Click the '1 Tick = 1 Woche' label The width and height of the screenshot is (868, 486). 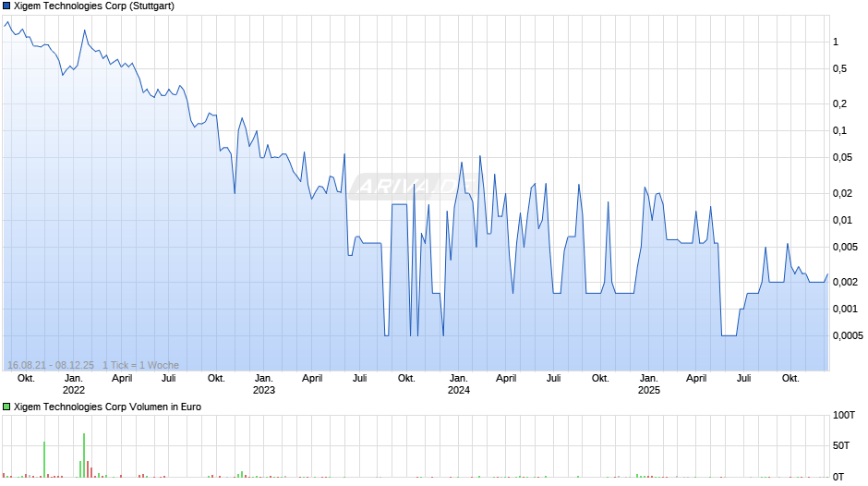pyautogui.click(x=140, y=365)
